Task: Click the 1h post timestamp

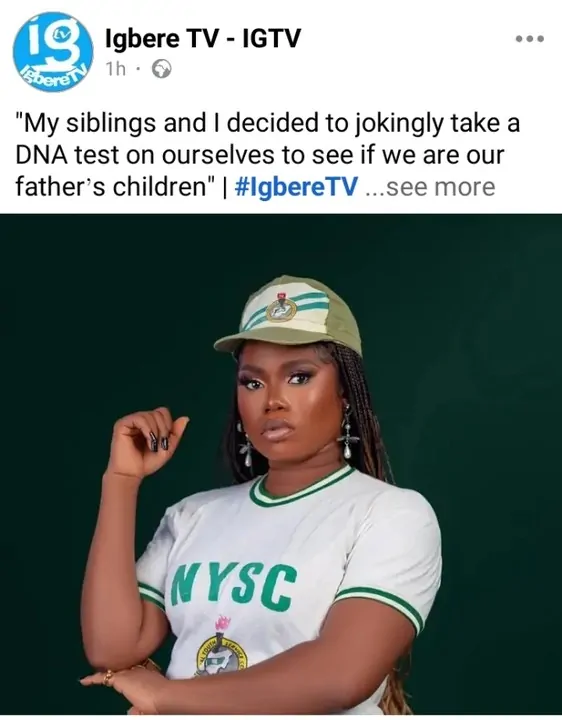Action: [x=115, y=69]
